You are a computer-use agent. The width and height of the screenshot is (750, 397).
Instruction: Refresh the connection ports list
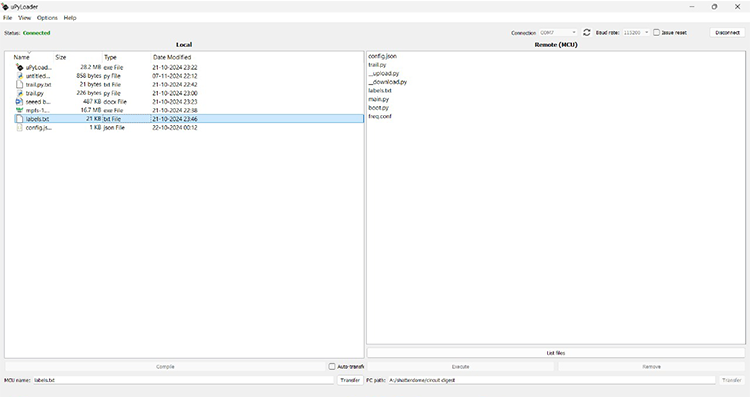click(x=586, y=33)
